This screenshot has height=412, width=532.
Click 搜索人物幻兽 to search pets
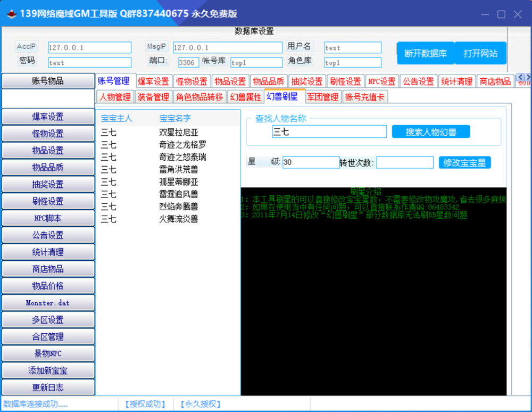pyautogui.click(x=430, y=132)
